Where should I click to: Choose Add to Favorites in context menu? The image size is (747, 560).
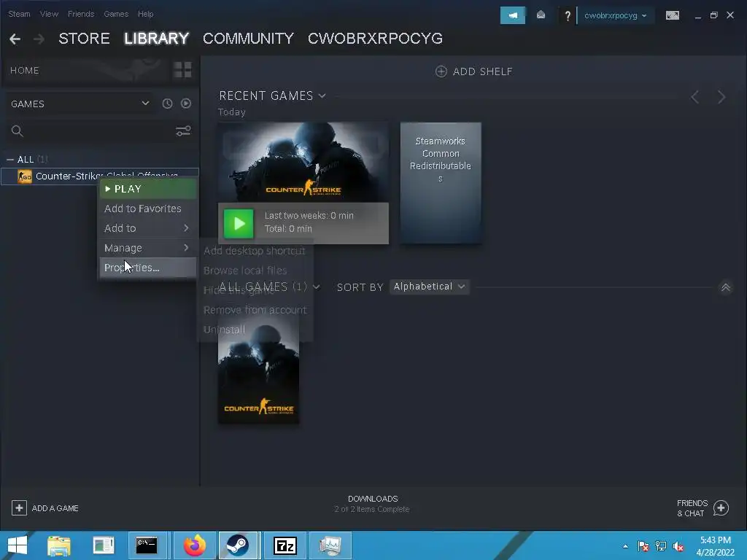click(147, 209)
